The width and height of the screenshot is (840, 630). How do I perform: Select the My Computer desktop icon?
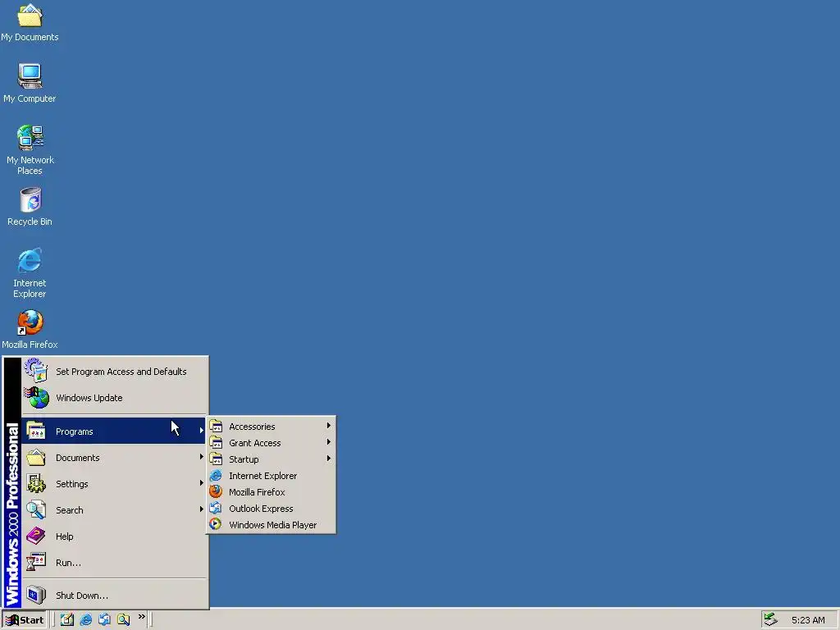(30, 83)
